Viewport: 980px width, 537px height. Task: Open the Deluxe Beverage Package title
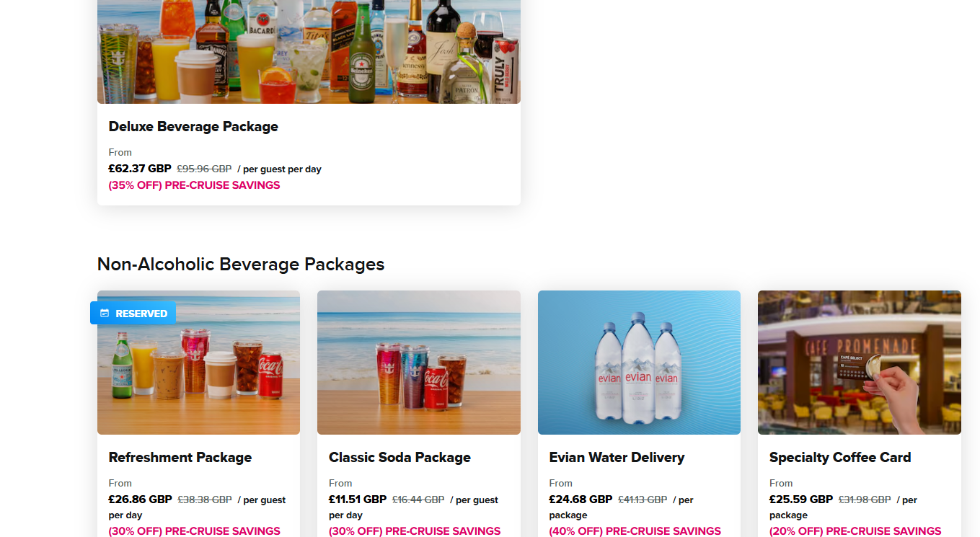click(x=193, y=127)
